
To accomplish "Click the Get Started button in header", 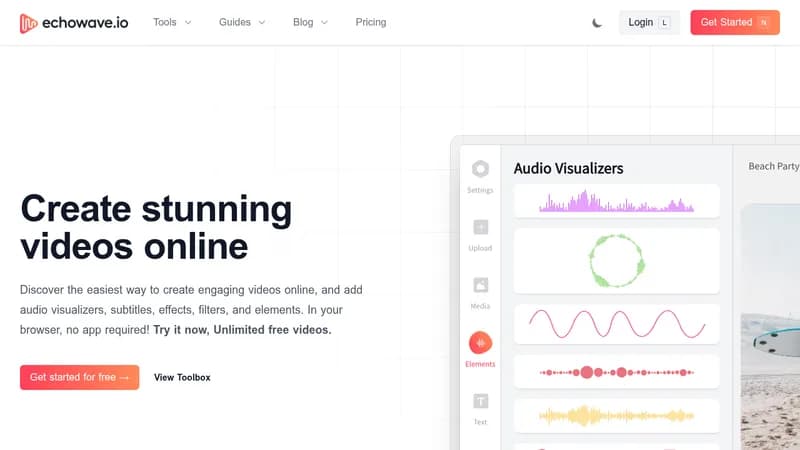I will 735,22.
